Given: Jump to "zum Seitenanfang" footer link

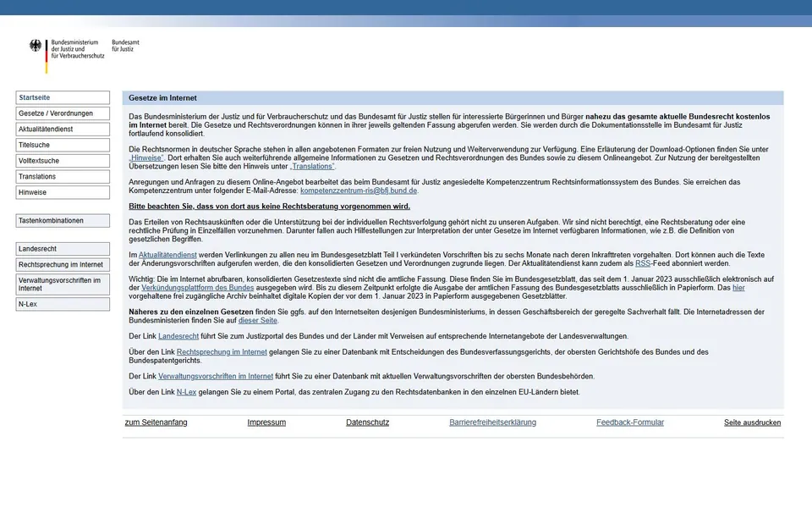Looking at the screenshot, I should point(156,422).
